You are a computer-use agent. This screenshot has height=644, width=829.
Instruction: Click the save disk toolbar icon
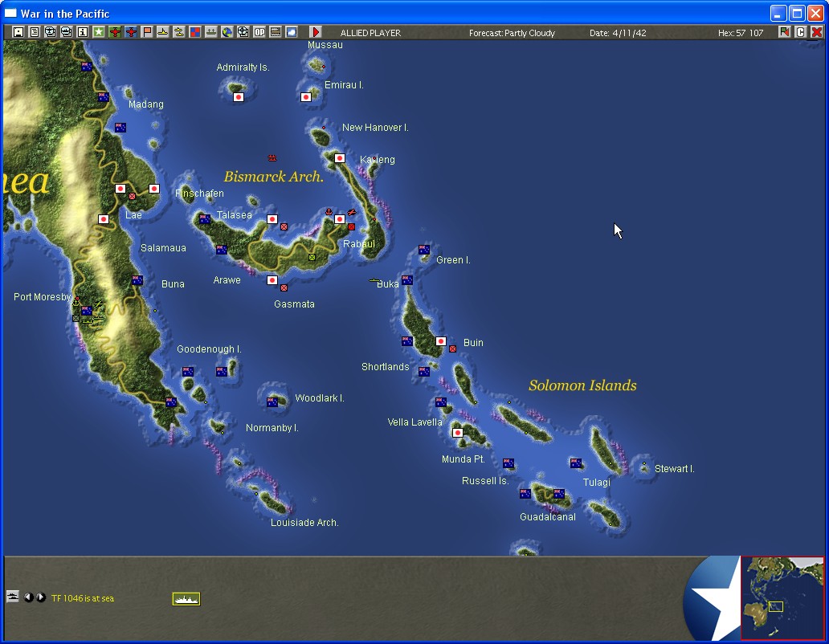18,32
